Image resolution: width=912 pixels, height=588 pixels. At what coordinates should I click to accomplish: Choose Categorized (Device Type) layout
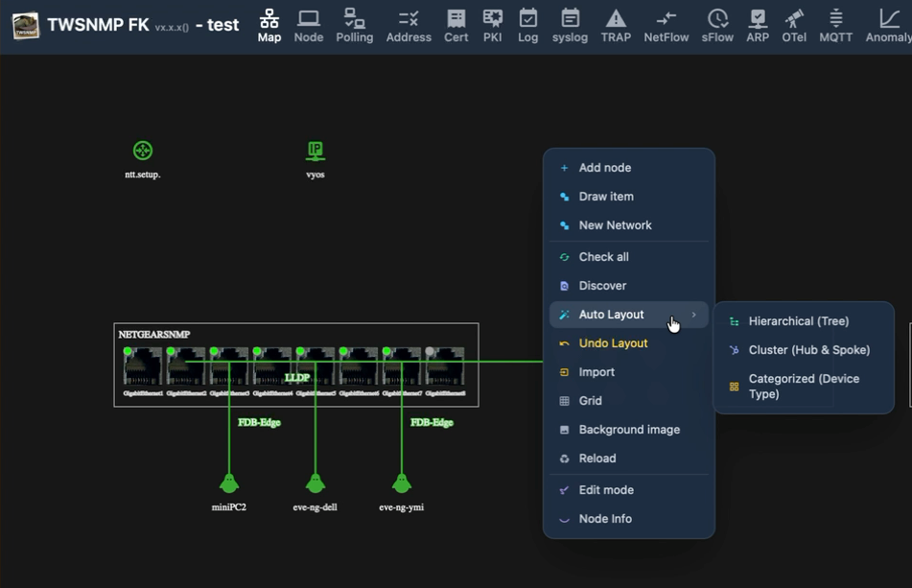[x=804, y=387]
